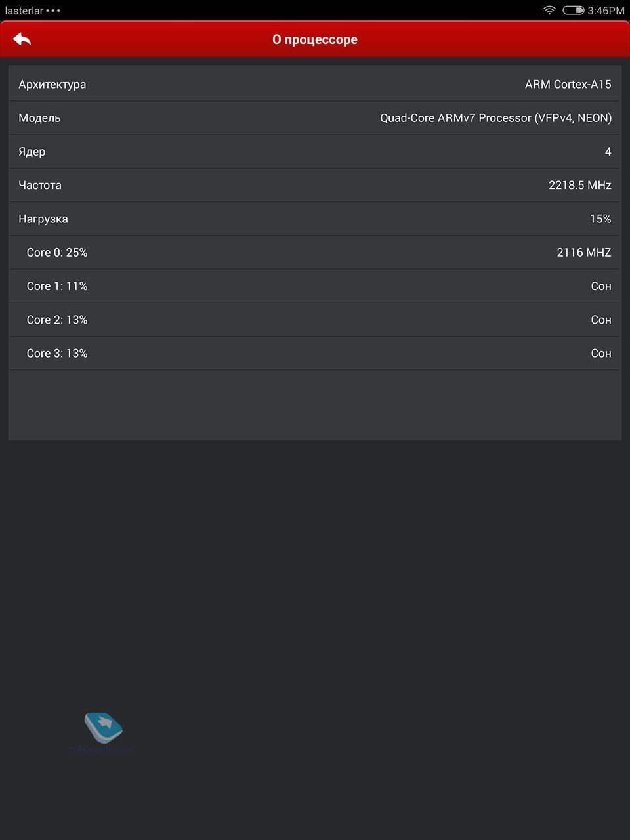Screen dimensions: 630x840
Task: Open the Wi-Fi status icon
Action: [549, 10]
